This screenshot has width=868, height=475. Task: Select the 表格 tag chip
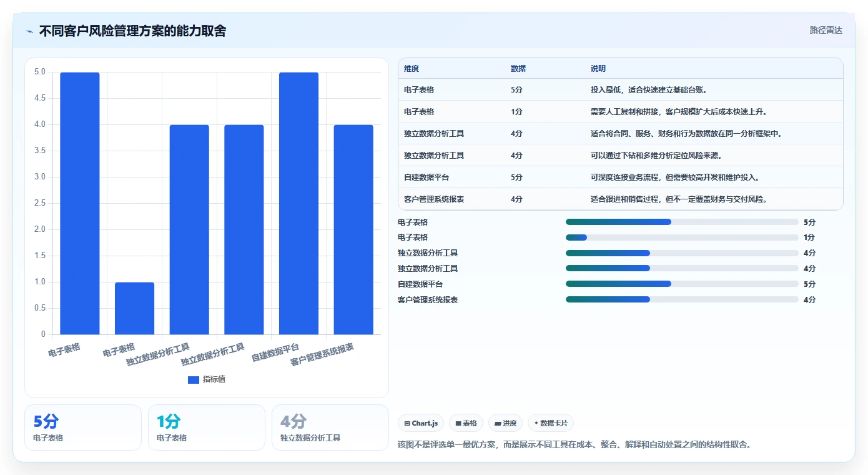(466, 423)
